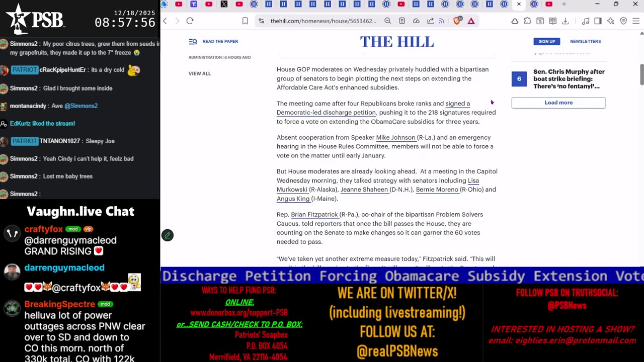The width and height of the screenshot is (644, 362).
Task: Open site settings icon beside the URL
Action: [x=261, y=21]
